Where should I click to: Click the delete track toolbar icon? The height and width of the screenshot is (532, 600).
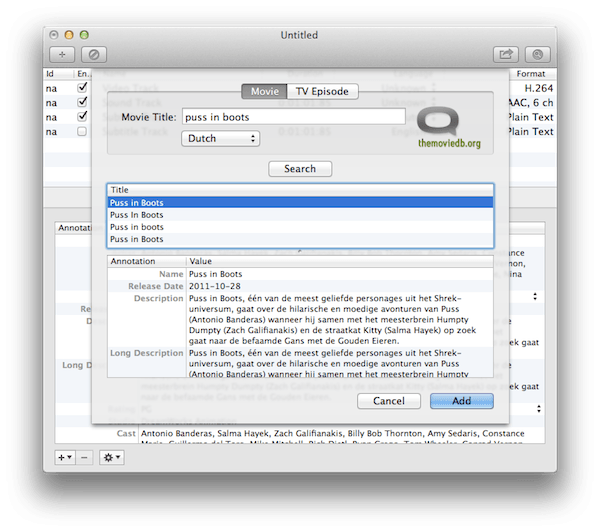(94, 55)
